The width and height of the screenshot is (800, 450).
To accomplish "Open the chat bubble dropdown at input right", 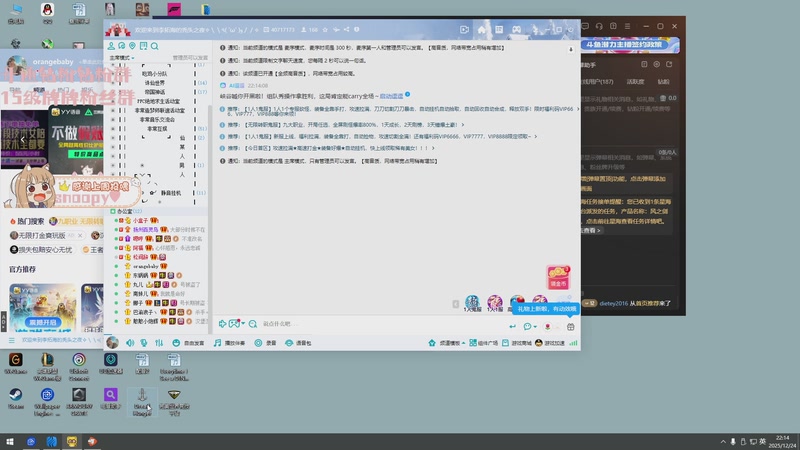I will click(530, 327).
